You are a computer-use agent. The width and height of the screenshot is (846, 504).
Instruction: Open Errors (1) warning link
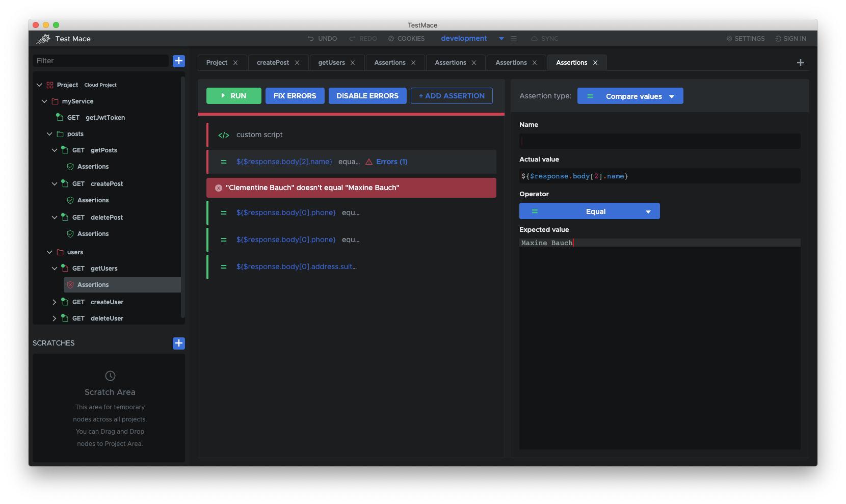pos(387,162)
